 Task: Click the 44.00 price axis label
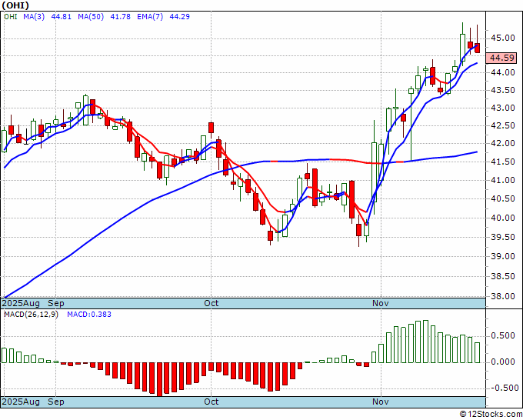tap(502, 72)
